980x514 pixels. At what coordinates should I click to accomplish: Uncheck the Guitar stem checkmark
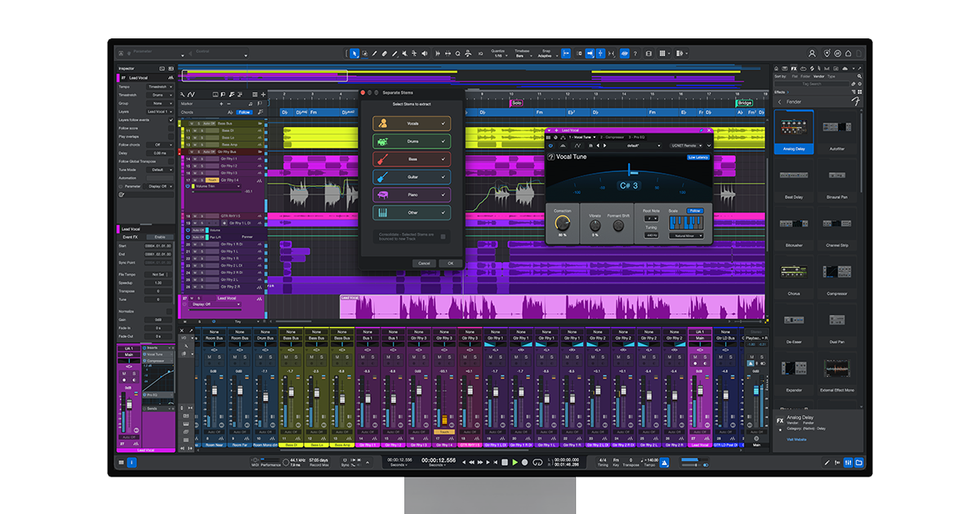[x=443, y=177]
